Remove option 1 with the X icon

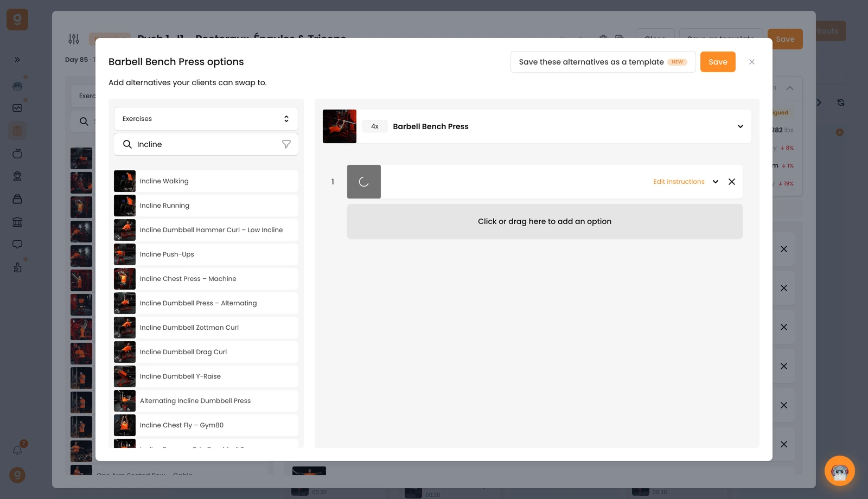(732, 182)
